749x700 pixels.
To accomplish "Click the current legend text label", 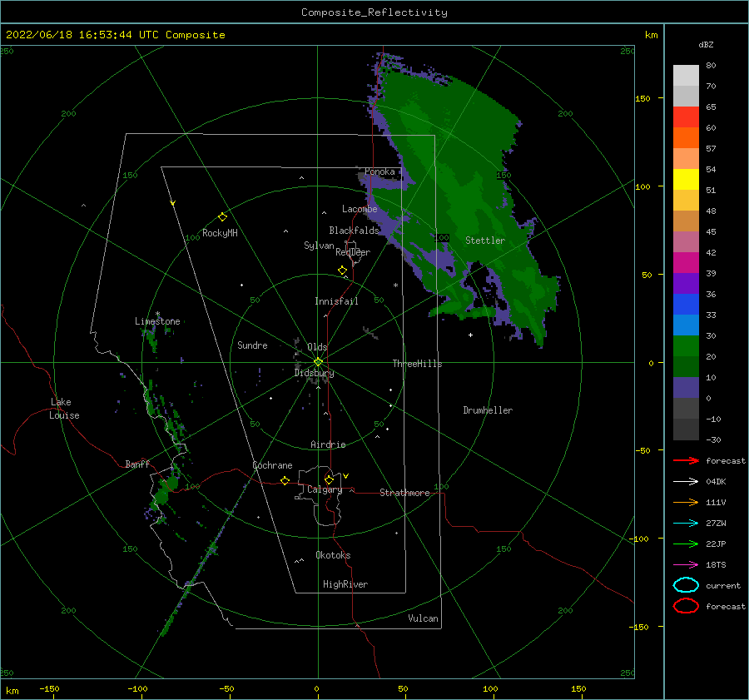I will [723, 585].
